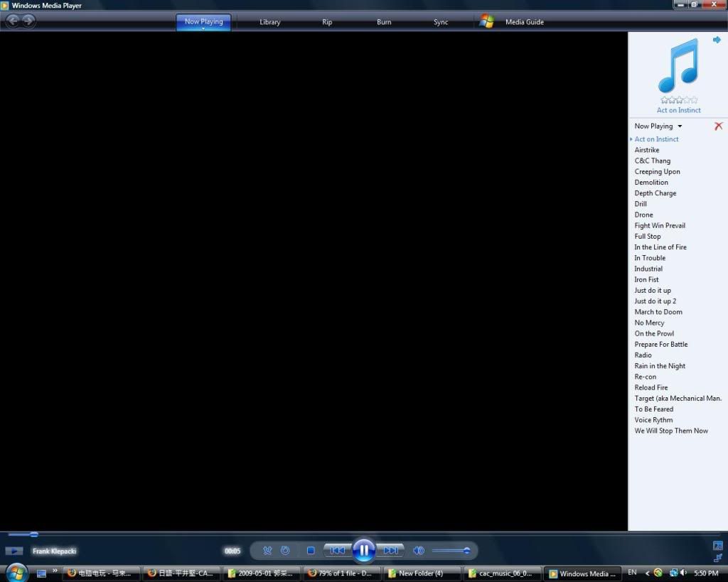
Task: Select In the Line of Fire track
Action: click(660, 247)
